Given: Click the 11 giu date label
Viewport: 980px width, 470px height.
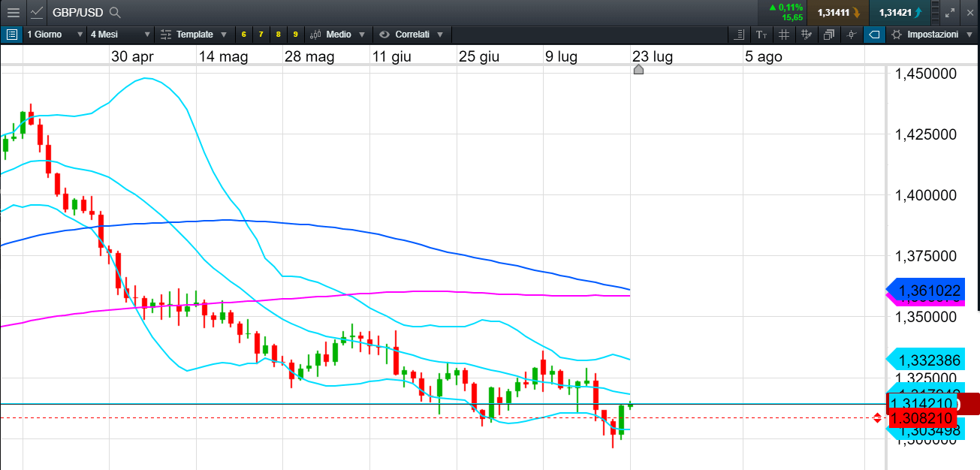Looking at the screenshot, I should tap(391, 56).
